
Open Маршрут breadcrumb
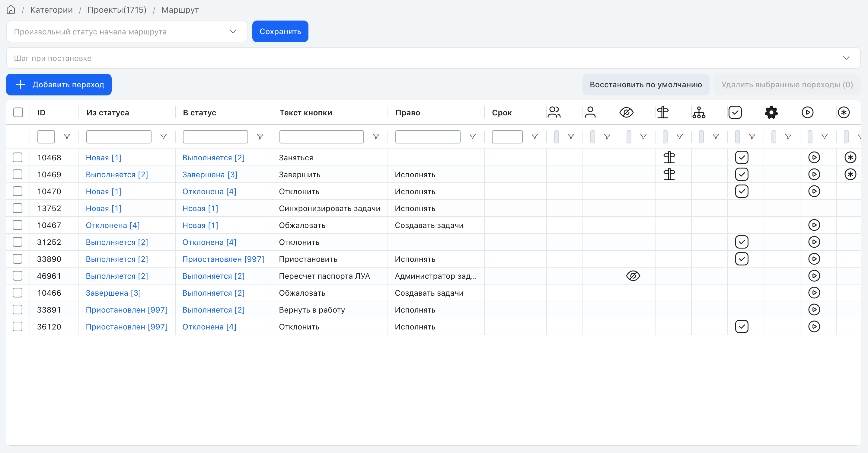(180, 10)
